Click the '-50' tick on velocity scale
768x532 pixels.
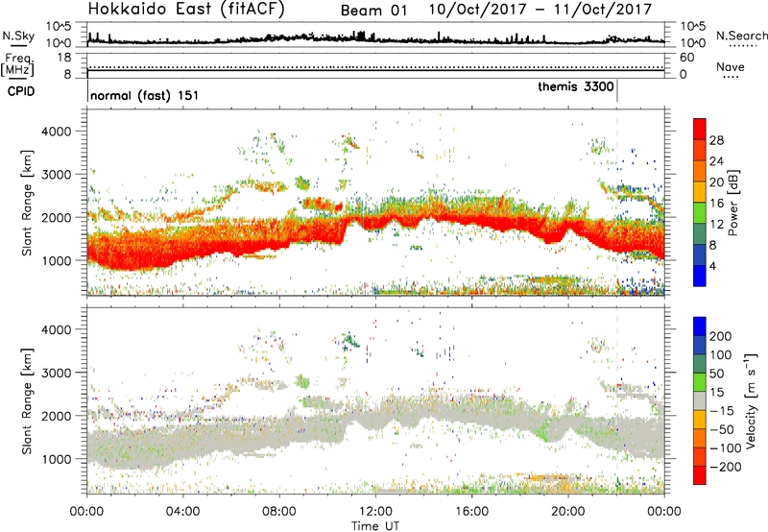click(723, 429)
